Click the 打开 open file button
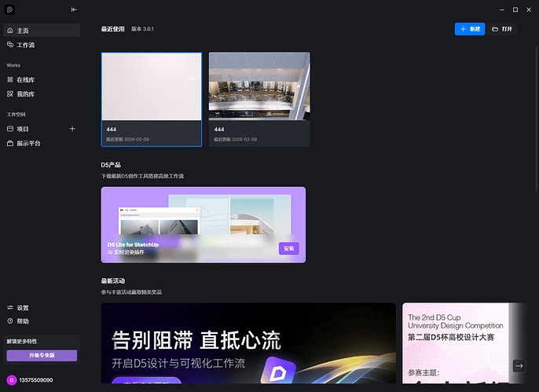The image size is (539, 392). pos(502,29)
